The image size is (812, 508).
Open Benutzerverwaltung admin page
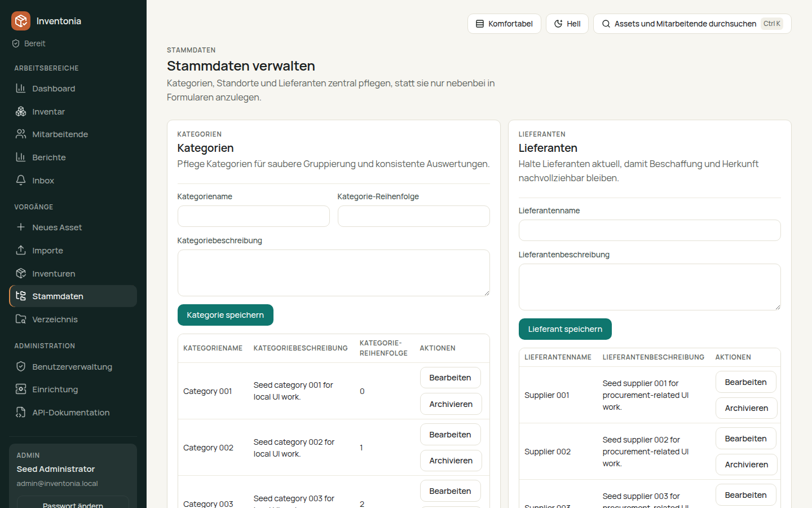click(73, 367)
